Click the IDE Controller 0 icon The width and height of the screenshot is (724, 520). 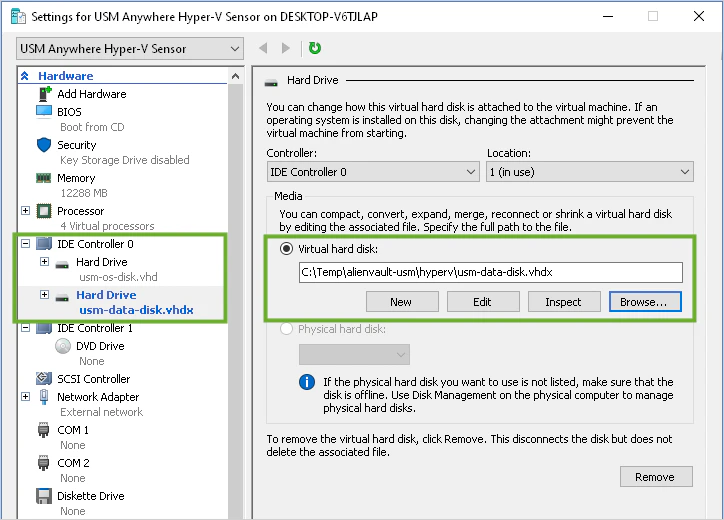(44, 243)
